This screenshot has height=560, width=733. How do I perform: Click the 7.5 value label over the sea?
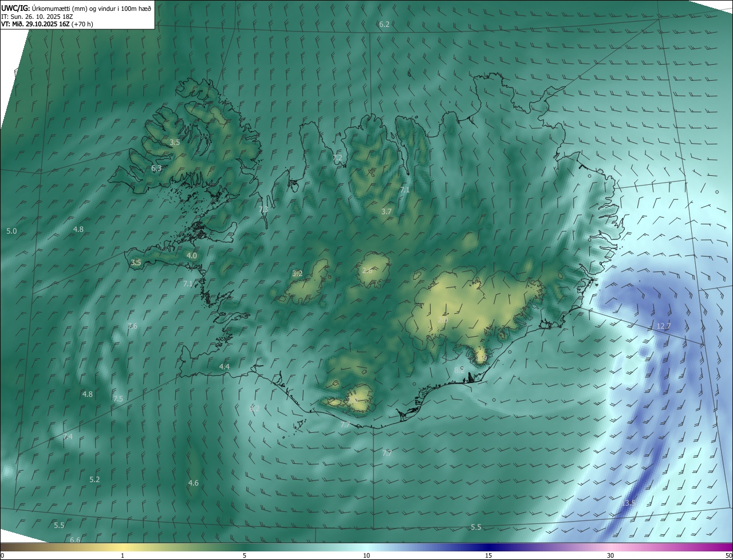click(x=118, y=399)
